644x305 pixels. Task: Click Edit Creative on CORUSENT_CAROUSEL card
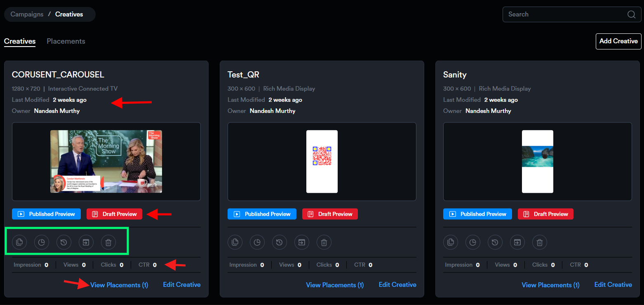point(182,285)
